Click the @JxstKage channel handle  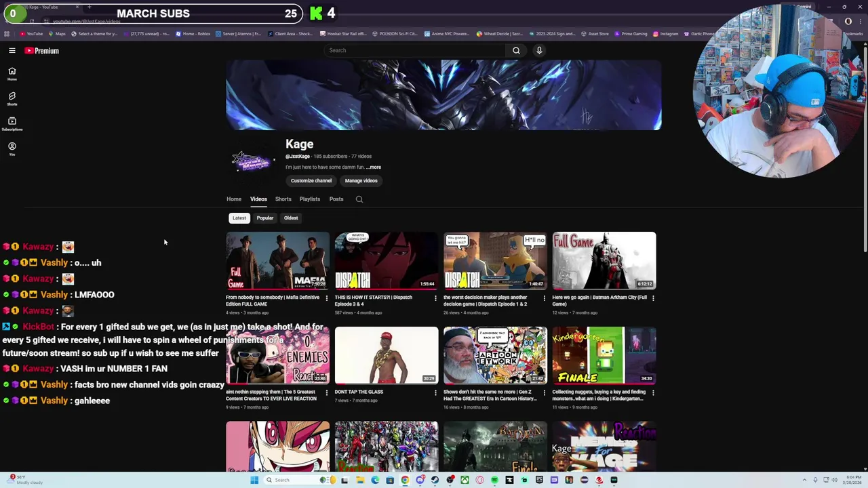[298, 157]
